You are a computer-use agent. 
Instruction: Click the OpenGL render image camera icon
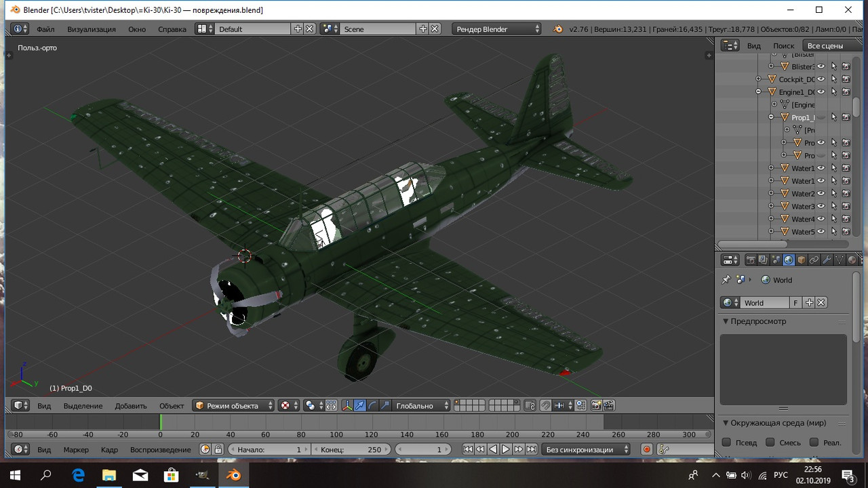(x=596, y=405)
